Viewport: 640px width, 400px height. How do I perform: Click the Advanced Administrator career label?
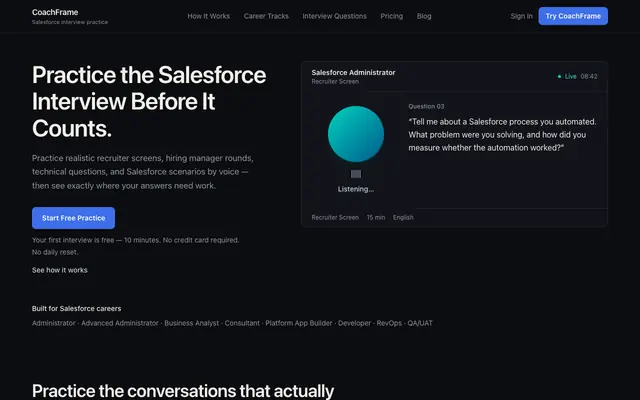120,323
